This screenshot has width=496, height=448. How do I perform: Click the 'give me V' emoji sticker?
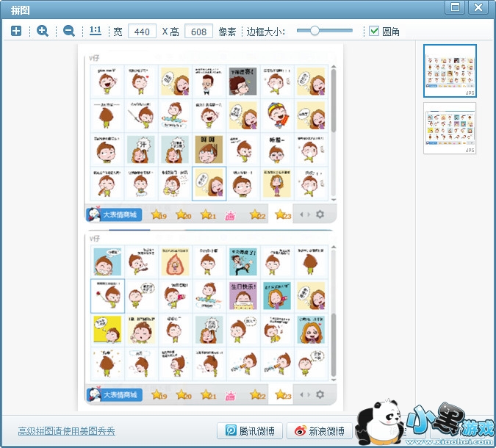[107, 82]
